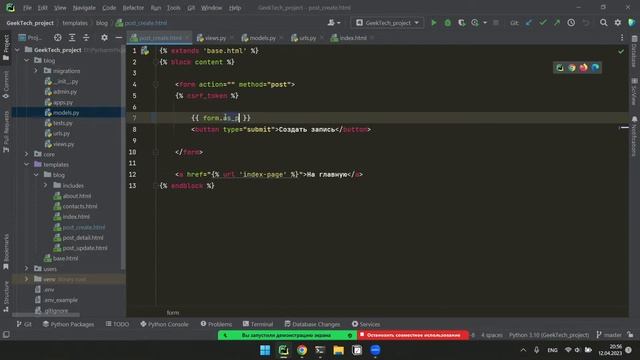Open Bookmarks tool window on left strip
Screen dimensions: 640x360
click(6, 252)
